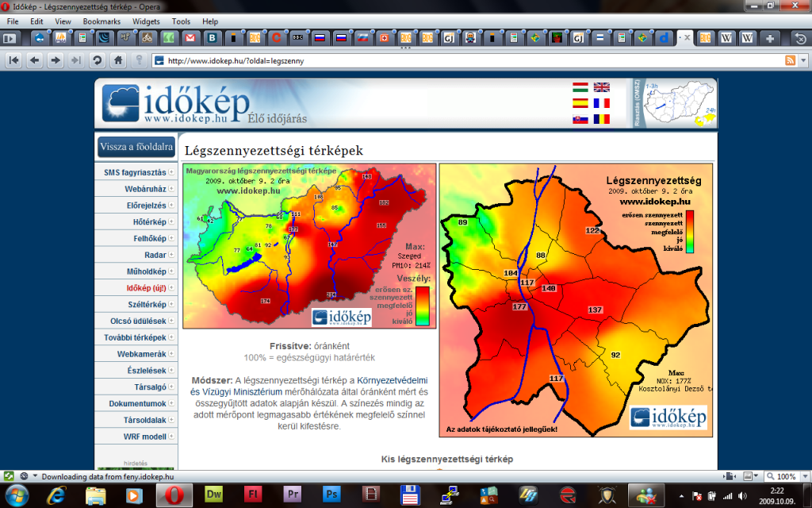Expand the További térképek submenu
Screen dimensions: 812x508
136,337
